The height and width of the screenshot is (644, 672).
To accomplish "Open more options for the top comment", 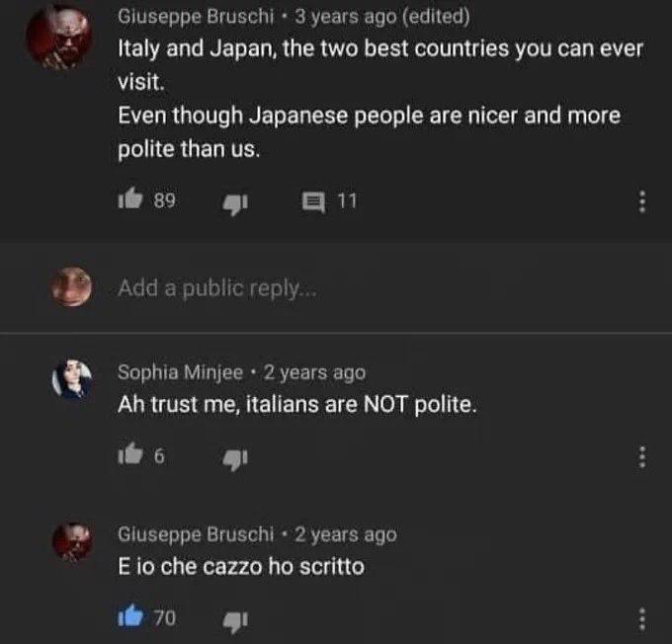I will (x=642, y=201).
